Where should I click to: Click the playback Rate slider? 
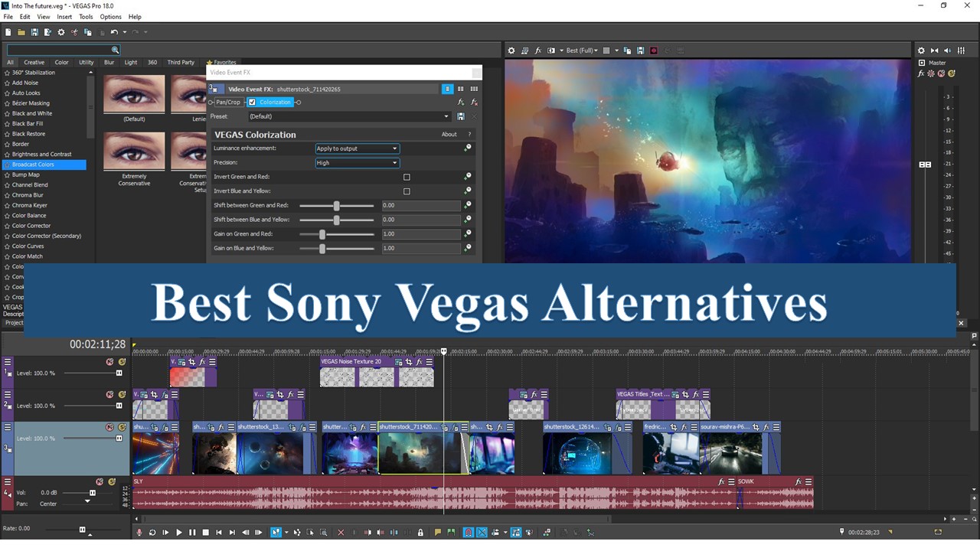83,529
